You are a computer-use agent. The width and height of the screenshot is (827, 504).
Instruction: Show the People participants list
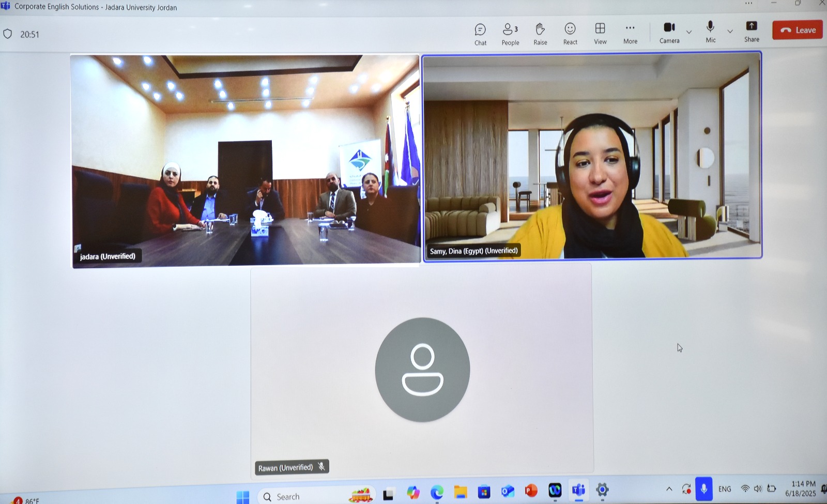tap(510, 34)
